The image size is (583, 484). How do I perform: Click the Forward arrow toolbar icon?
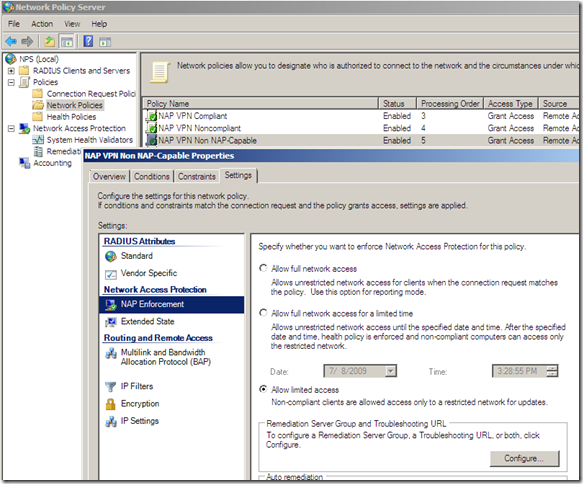coord(27,41)
